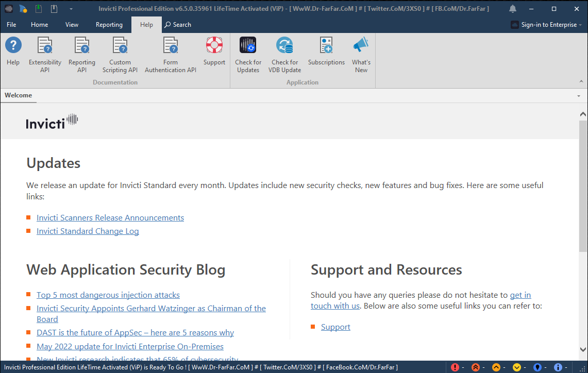Collapse the ribbon with the small arrow
Screen dimensions: 588x373
(x=581, y=81)
